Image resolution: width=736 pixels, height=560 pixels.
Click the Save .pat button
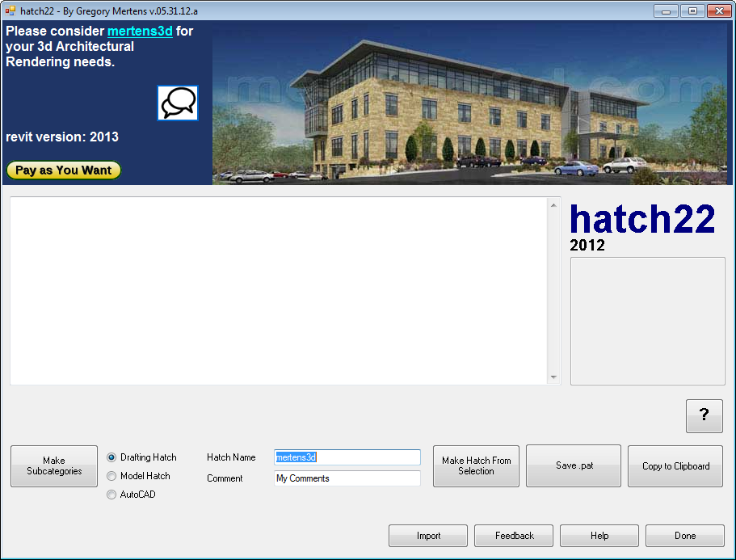pyautogui.click(x=574, y=465)
